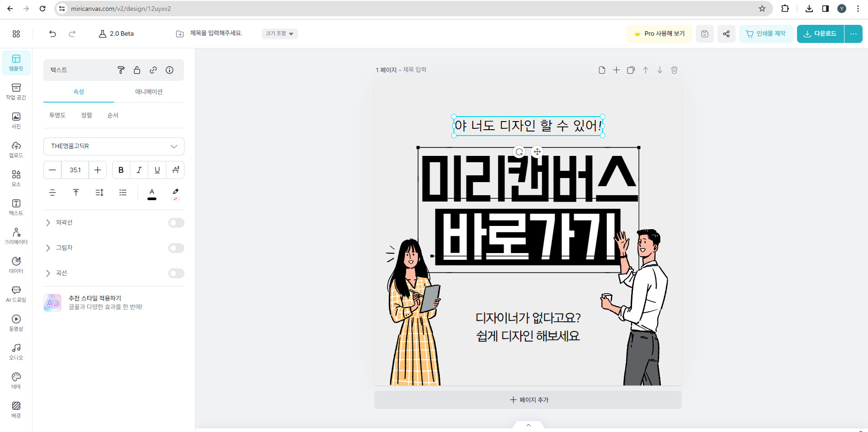Add a new page with plus icon
The width and height of the screenshot is (868, 432).
(x=616, y=70)
